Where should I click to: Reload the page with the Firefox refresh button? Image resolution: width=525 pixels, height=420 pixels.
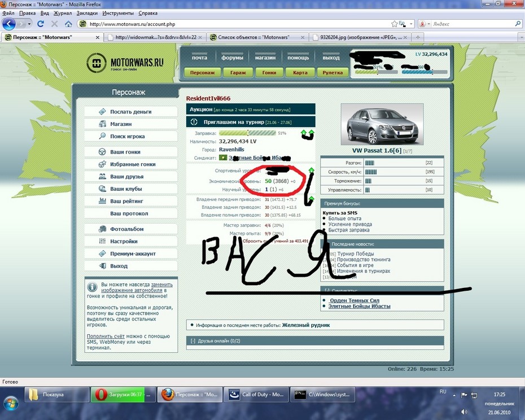tap(41, 24)
